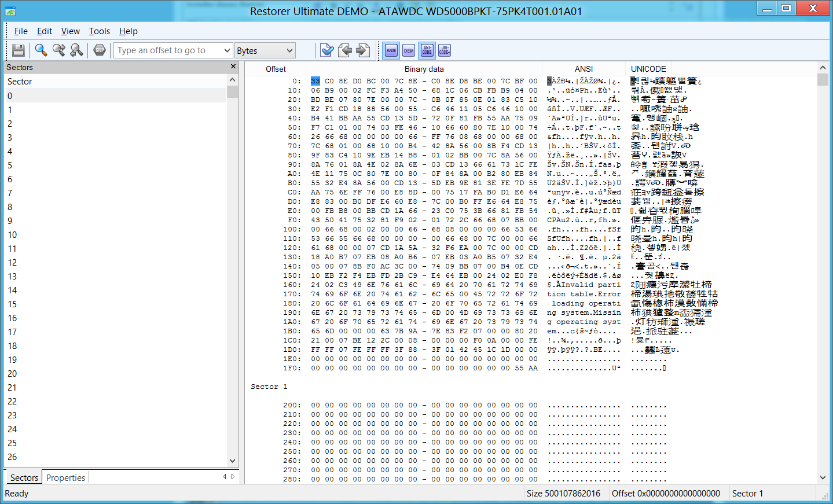833x504 pixels.
Task: Click the Binary data column header
Action: pos(424,69)
